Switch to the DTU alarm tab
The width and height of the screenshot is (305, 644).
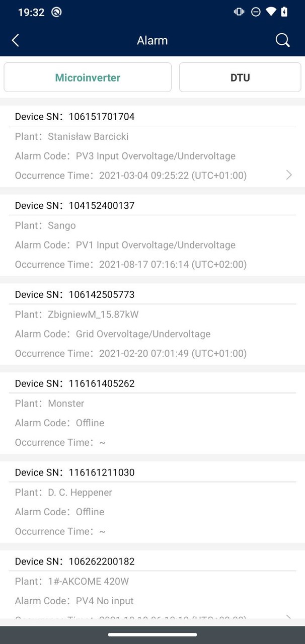click(240, 77)
